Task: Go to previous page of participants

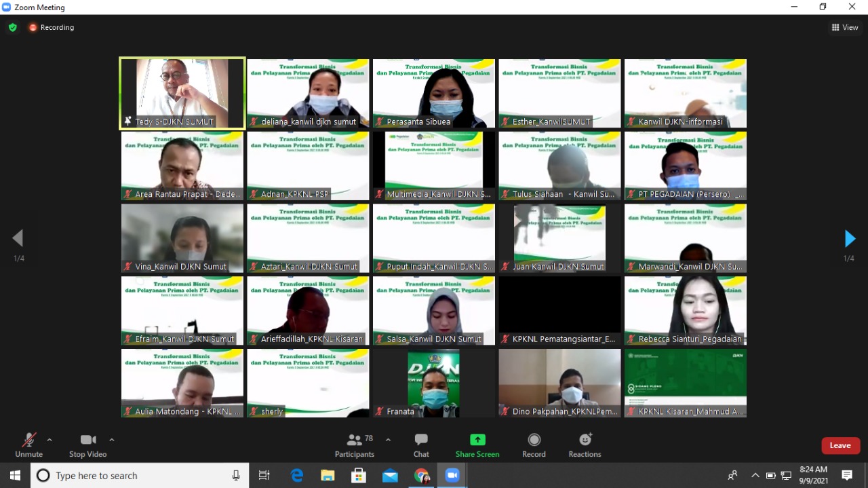Action: click(18, 238)
